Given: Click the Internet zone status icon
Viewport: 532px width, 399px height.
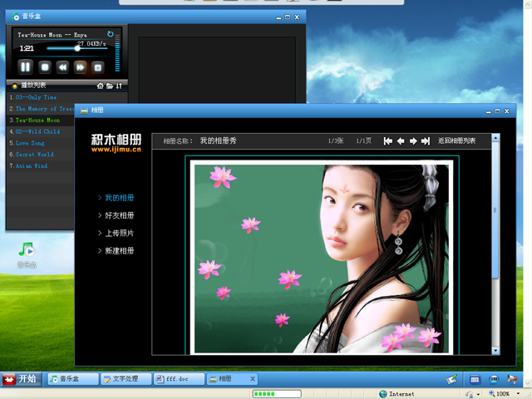Looking at the screenshot, I should tap(383, 394).
